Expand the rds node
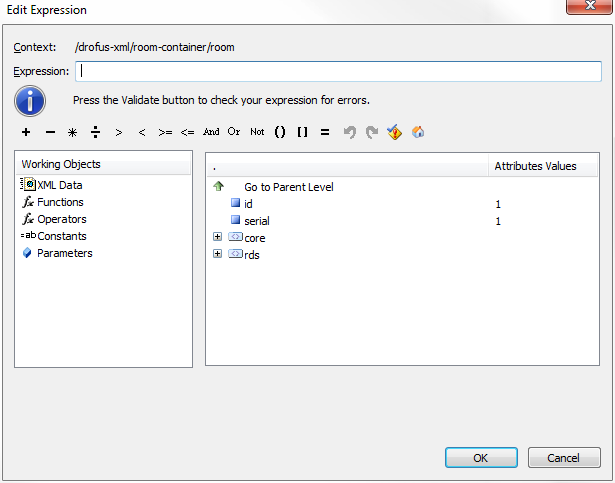 217,254
